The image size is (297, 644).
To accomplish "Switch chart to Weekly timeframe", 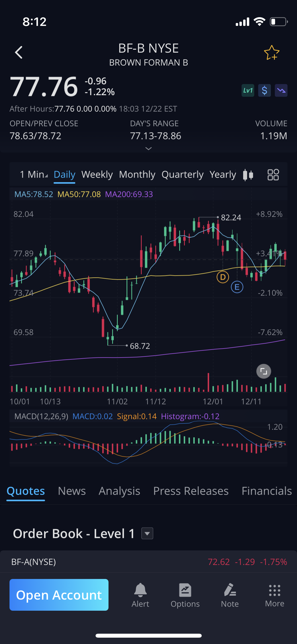I will click(97, 175).
